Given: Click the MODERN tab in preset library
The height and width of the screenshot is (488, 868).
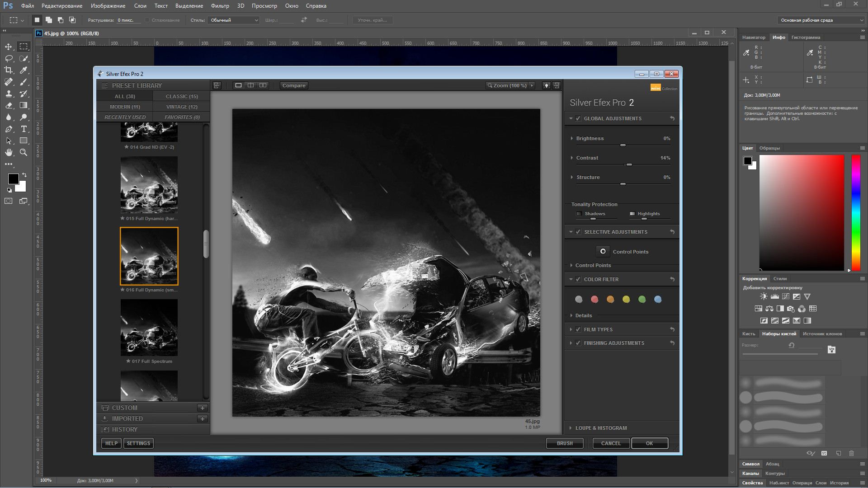Looking at the screenshot, I should point(125,106).
